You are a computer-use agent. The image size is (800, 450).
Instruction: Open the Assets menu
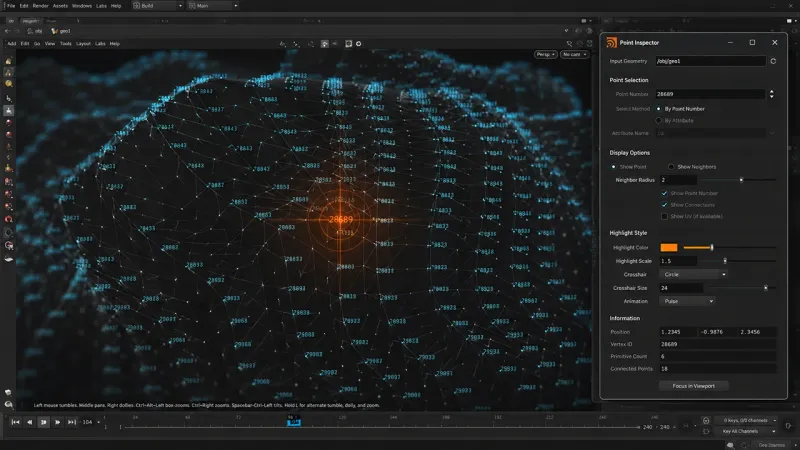click(x=60, y=6)
